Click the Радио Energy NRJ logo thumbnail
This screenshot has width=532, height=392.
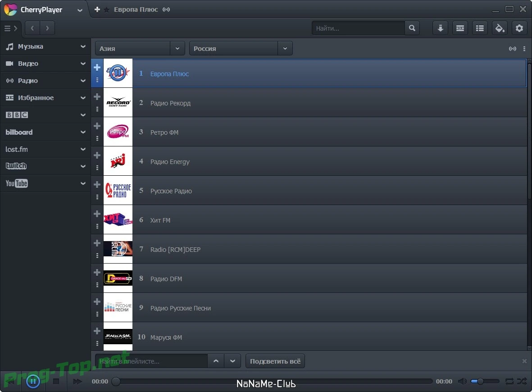point(118,161)
